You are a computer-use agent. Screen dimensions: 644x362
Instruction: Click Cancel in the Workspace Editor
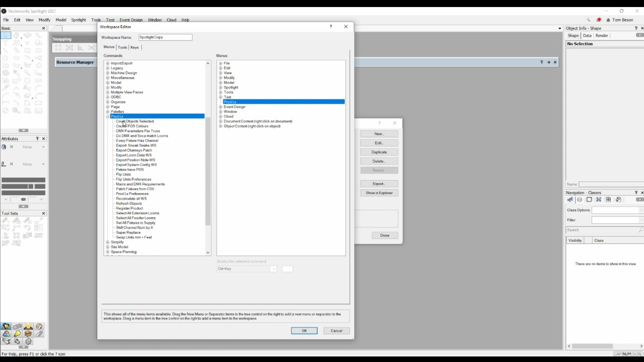point(337,331)
